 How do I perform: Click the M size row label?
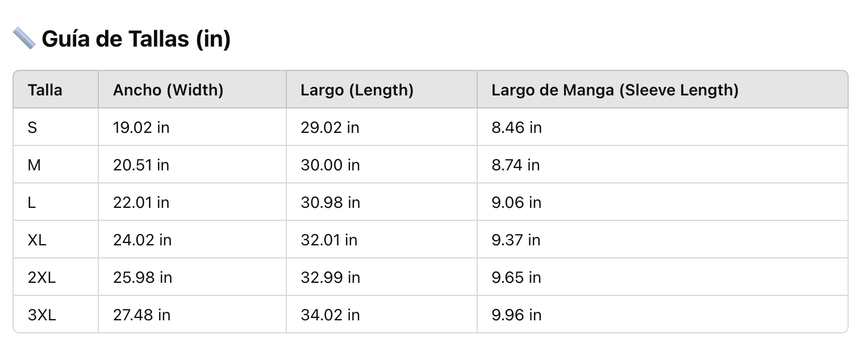coord(34,165)
